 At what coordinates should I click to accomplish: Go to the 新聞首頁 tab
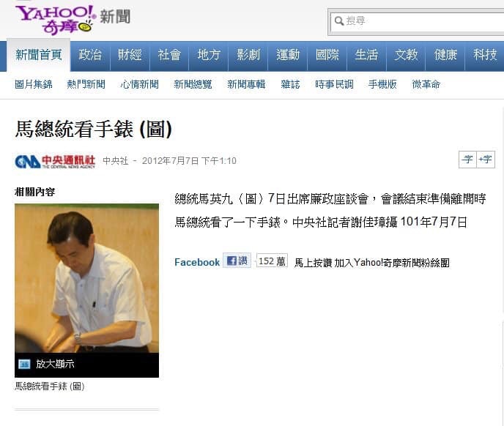click(x=39, y=55)
